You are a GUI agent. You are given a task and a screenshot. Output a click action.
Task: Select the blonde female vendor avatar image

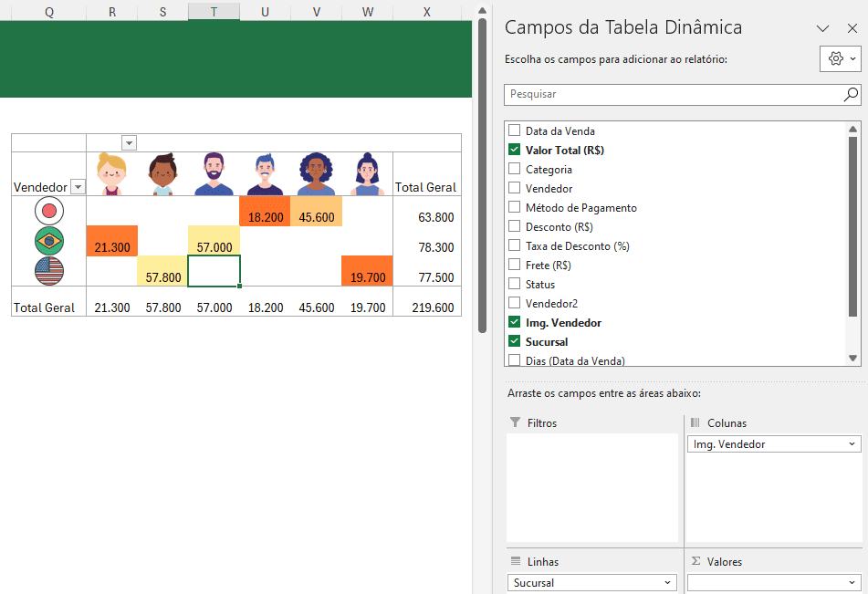pyautogui.click(x=111, y=172)
